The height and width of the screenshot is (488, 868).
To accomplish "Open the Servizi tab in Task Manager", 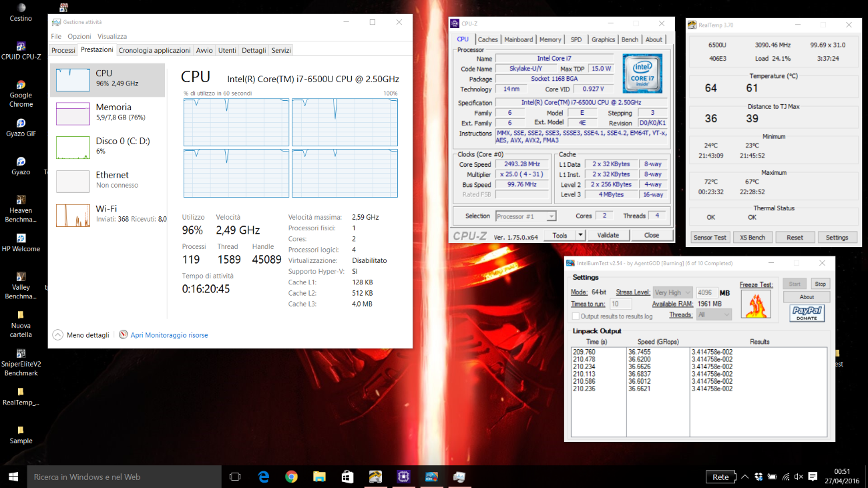I will (x=281, y=50).
